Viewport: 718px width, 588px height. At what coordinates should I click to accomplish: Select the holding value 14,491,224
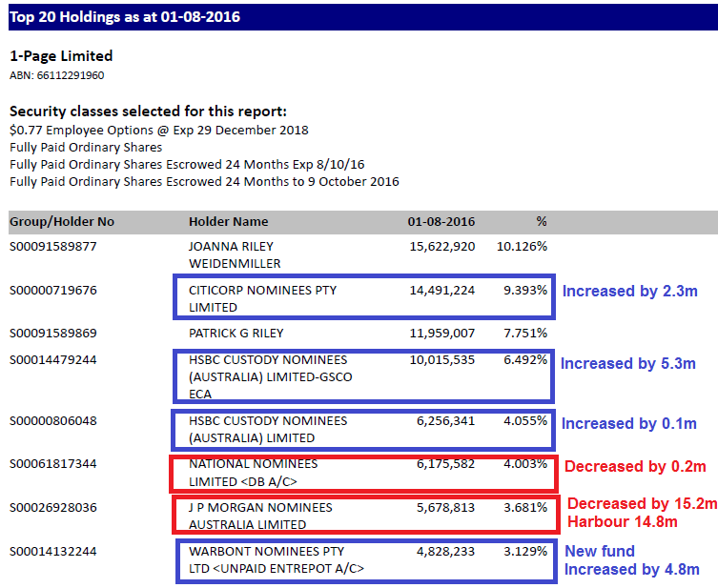coord(442,291)
